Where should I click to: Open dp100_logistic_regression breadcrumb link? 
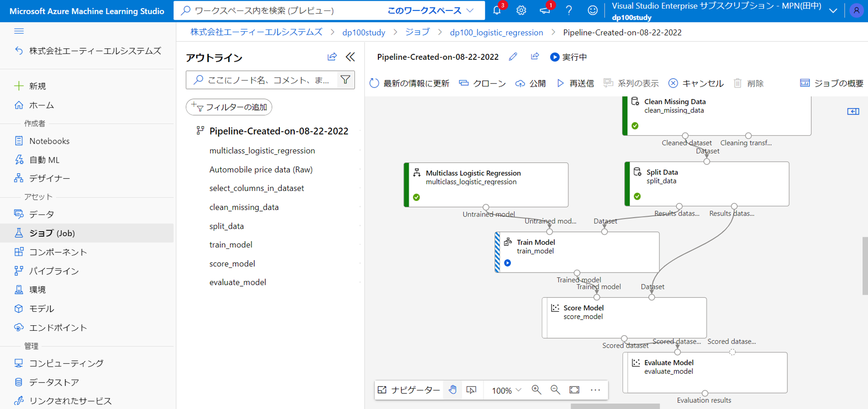coord(496,33)
